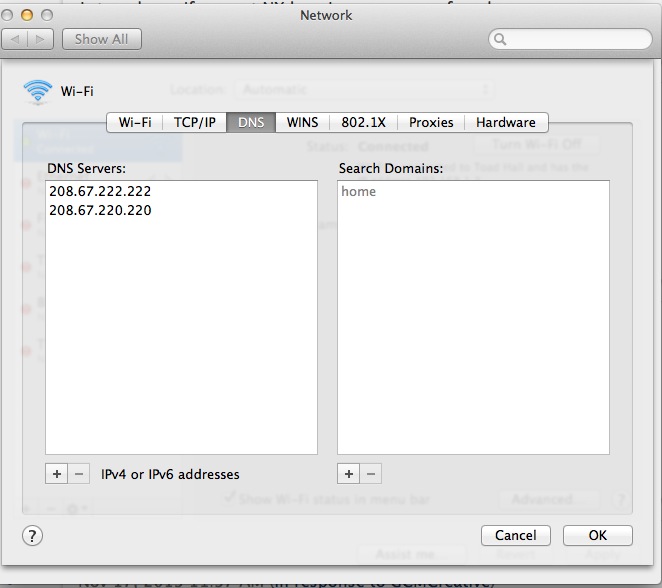Confirm DNS settings with OK
Image resolution: width=662 pixels, height=588 pixels.
(597, 535)
